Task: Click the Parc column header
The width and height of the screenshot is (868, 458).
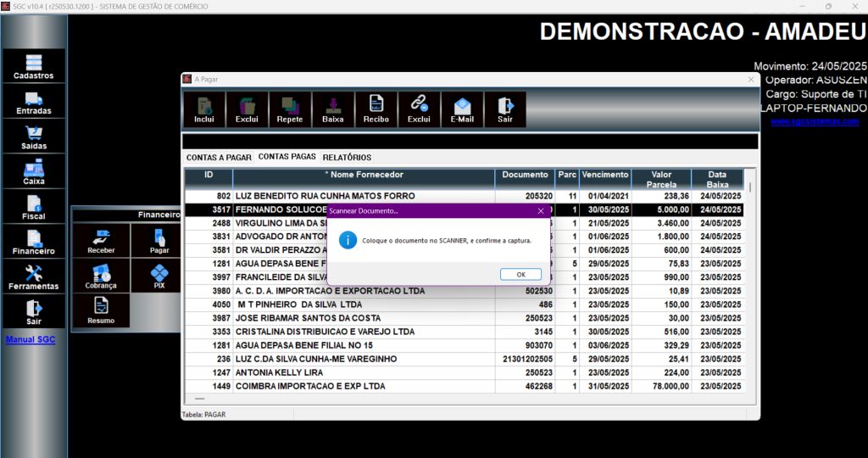Action: coord(567,179)
